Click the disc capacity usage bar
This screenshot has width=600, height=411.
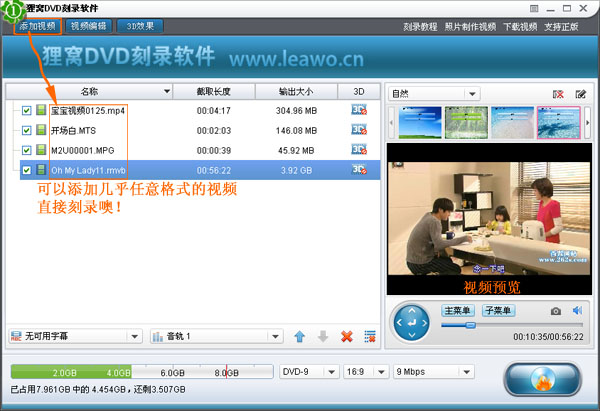click(142, 372)
